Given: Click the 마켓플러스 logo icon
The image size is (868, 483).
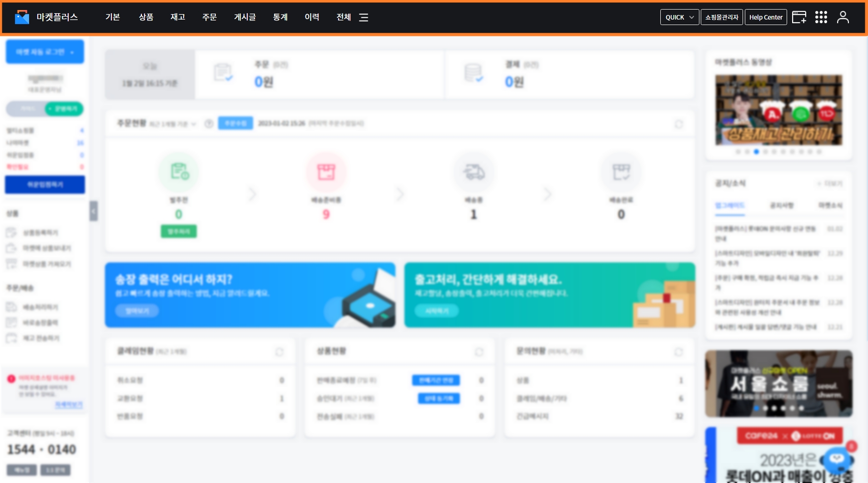Looking at the screenshot, I should (x=22, y=17).
